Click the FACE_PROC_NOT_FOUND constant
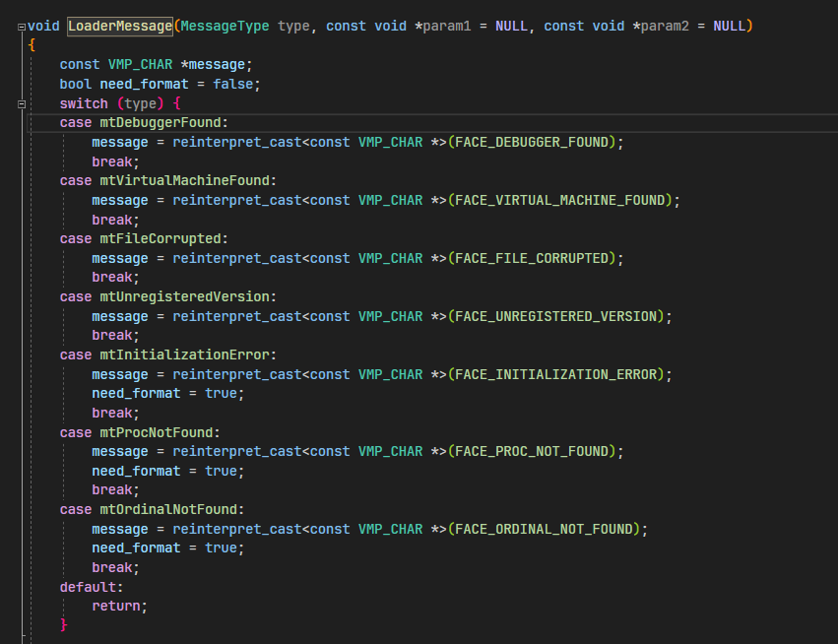This screenshot has height=644, width=838. [x=532, y=451]
